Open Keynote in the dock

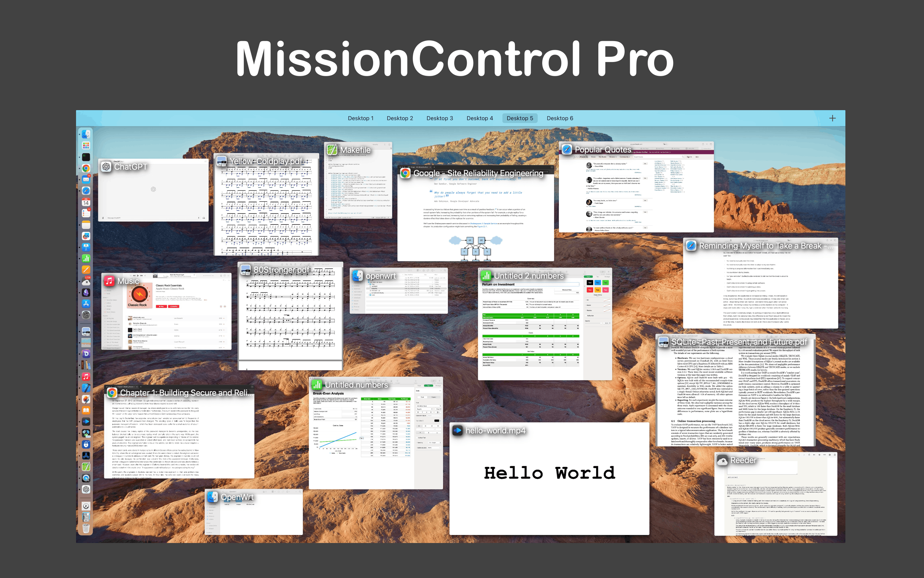point(86,247)
